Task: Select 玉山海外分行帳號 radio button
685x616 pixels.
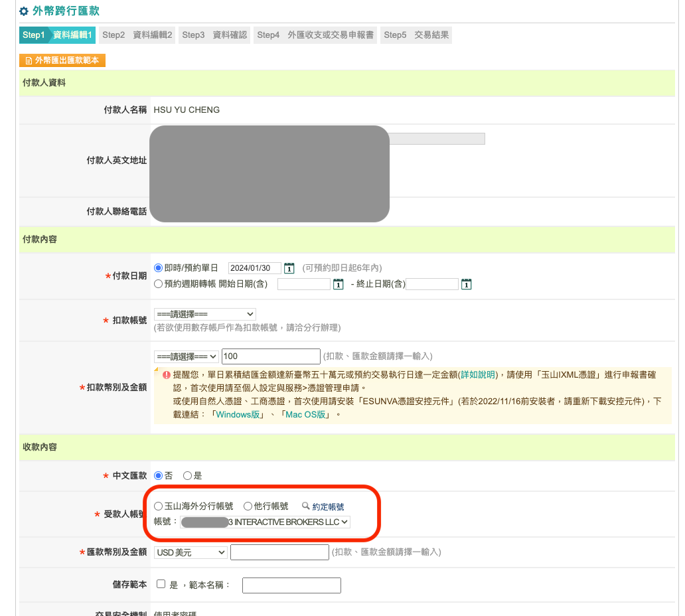Action: [158, 506]
